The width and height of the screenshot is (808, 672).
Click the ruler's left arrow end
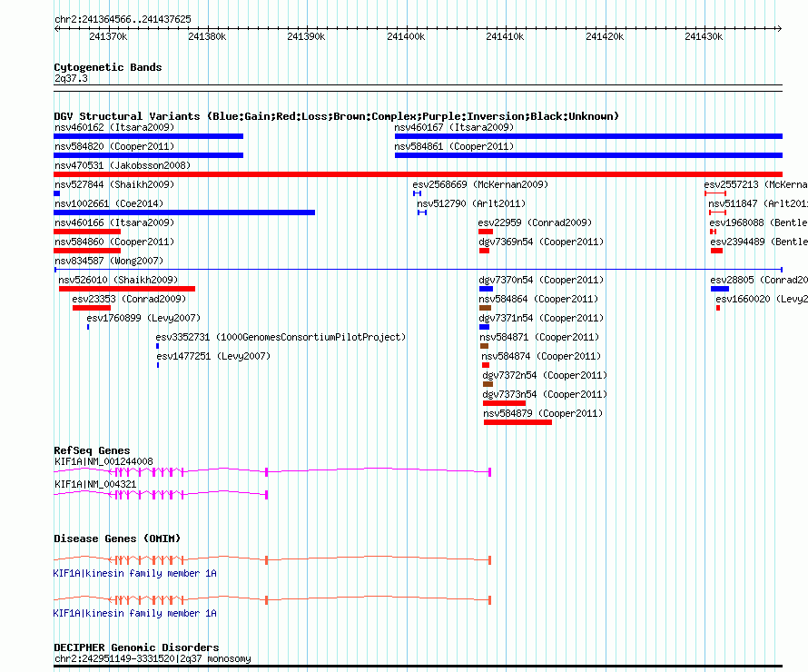[56, 28]
